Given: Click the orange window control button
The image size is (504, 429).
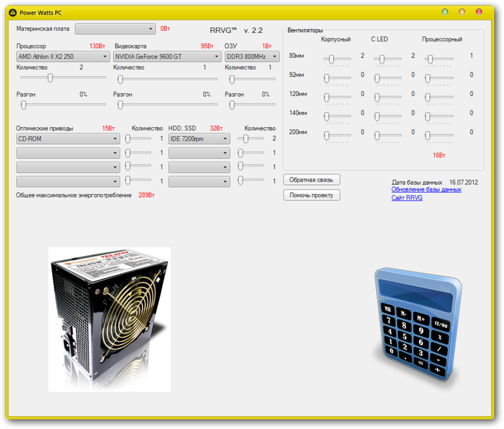Looking at the screenshot, I should coord(462,12).
